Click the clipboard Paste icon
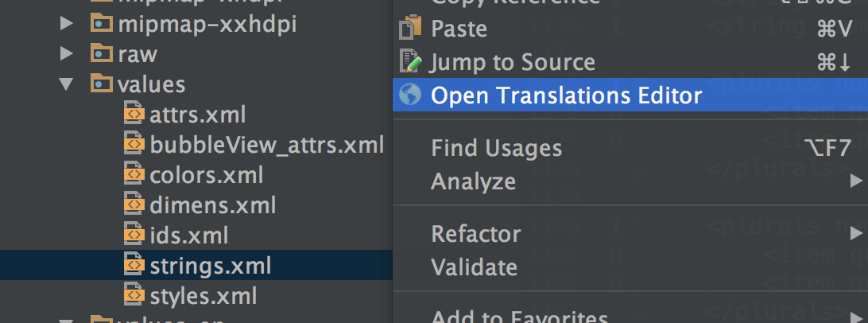 point(410,28)
